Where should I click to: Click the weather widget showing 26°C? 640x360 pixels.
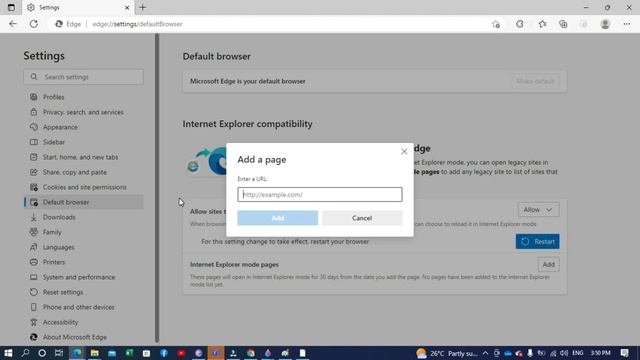(447, 353)
